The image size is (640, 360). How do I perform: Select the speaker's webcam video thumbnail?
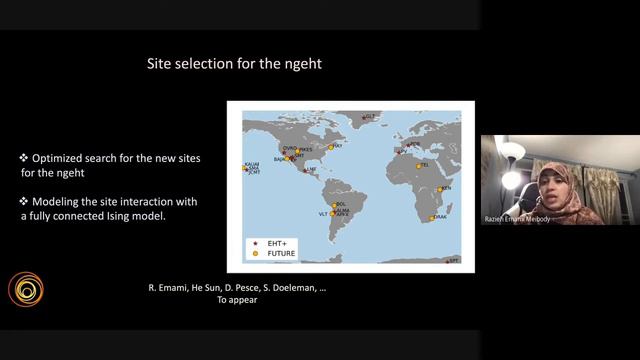click(560, 180)
